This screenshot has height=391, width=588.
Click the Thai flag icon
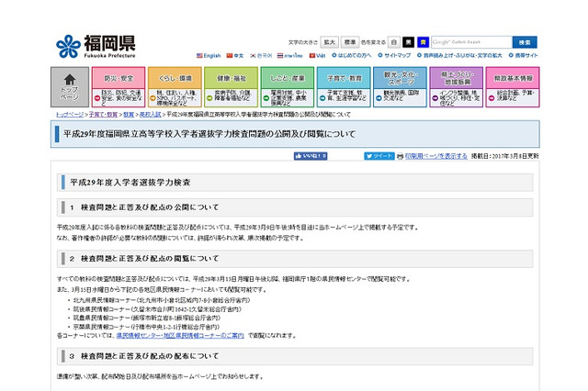click(x=280, y=55)
